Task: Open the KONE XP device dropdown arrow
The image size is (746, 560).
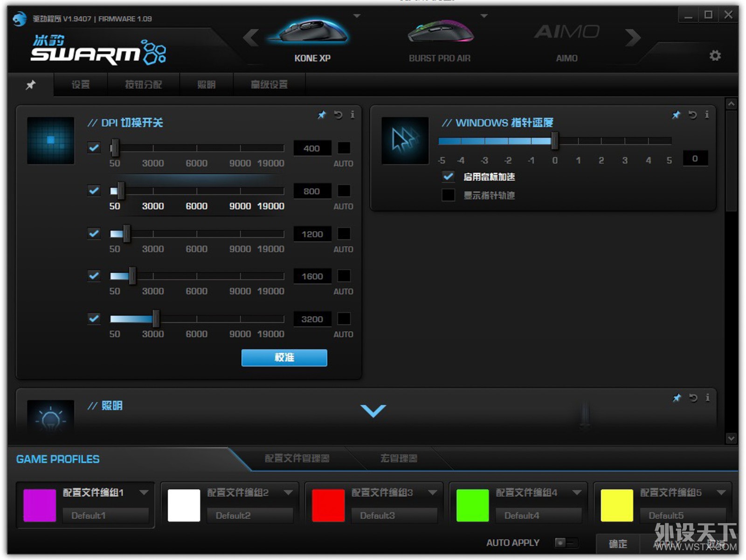Action: tap(357, 16)
